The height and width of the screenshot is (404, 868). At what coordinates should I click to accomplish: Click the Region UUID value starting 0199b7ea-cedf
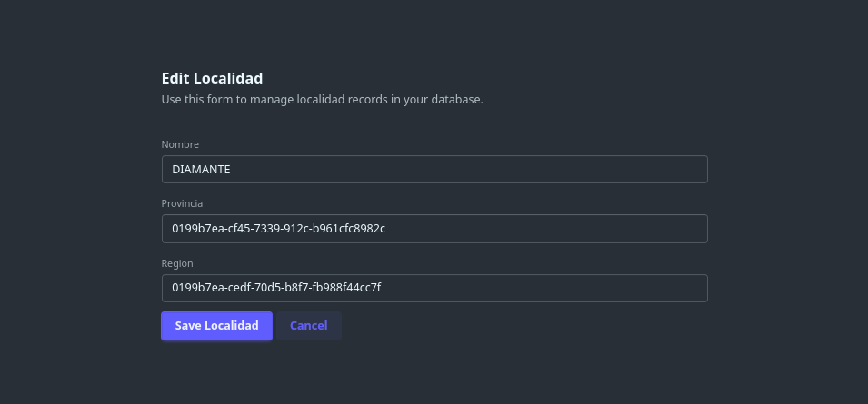click(276, 288)
